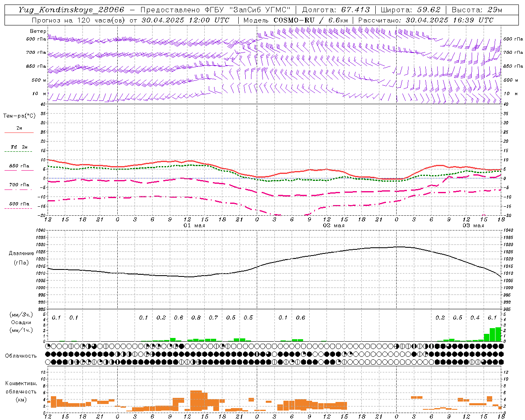The height and width of the screenshot is (420, 525).
Task: Click the 0.4 precipitation total value
Action: click(475, 317)
